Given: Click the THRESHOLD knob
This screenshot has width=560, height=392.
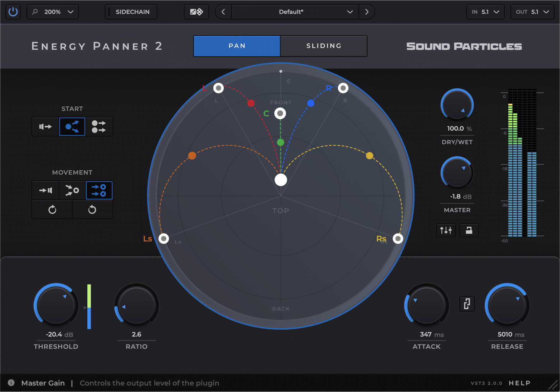Looking at the screenshot, I should (x=56, y=305).
